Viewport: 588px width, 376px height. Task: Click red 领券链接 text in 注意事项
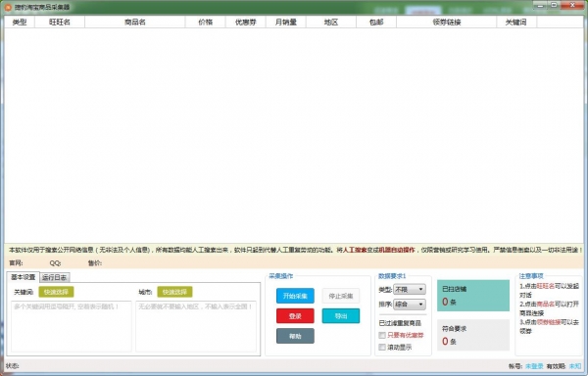click(549, 322)
